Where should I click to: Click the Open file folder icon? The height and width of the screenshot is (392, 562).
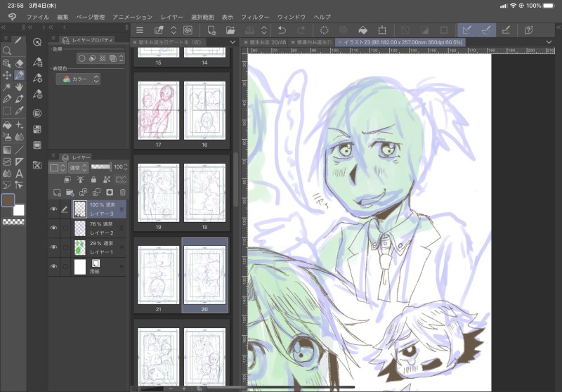click(230, 30)
